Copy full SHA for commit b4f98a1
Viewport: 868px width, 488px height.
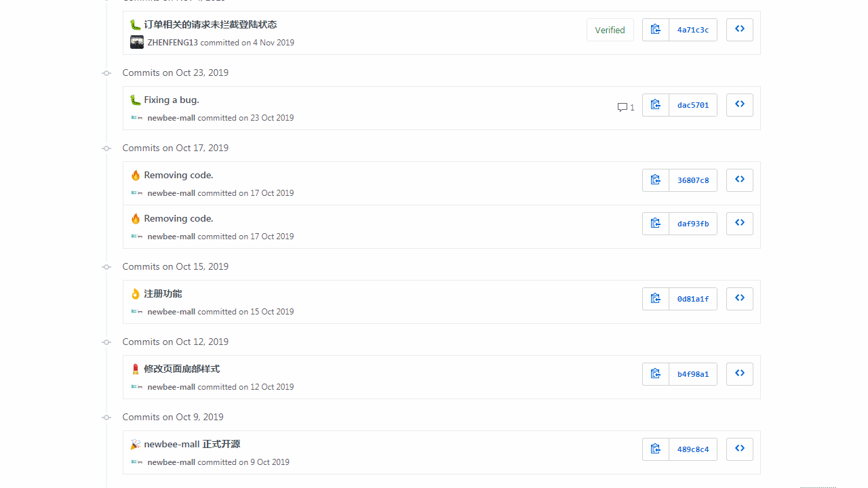(x=656, y=374)
